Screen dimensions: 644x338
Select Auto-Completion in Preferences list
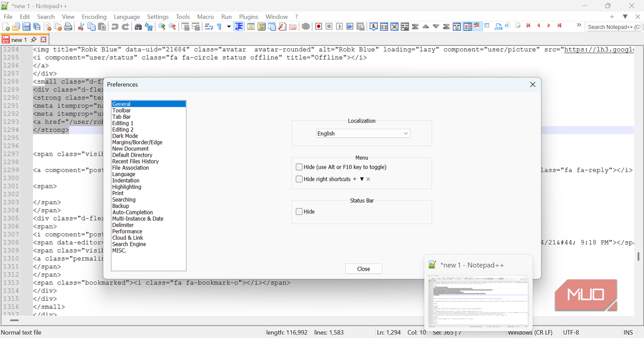pyautogui.click(x=132, y=212)
